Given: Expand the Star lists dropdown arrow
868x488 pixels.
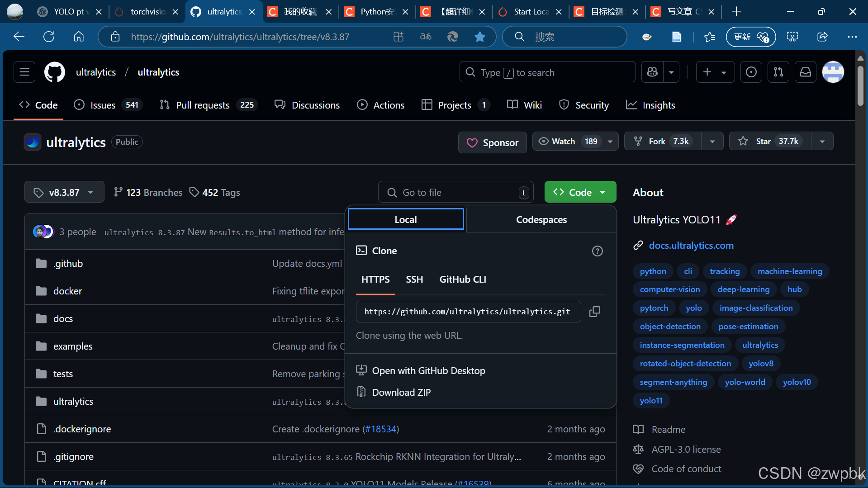Looking at the screenshot, I should pos(822,142).
